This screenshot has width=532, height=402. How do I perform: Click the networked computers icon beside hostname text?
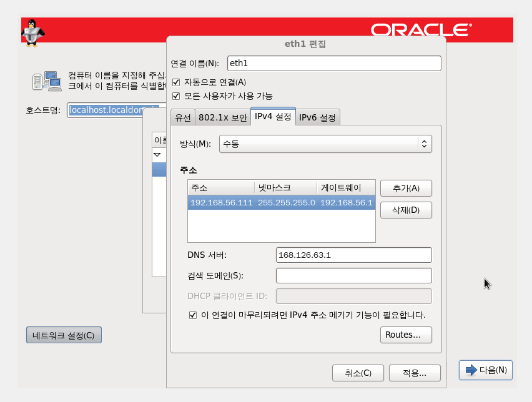pos(47,81)
